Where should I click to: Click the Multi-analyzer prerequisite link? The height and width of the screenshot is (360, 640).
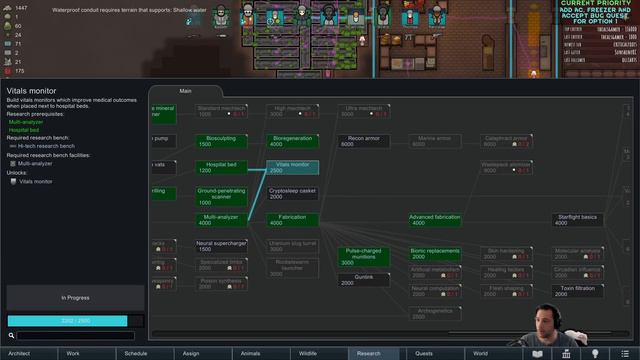(26, 122)
